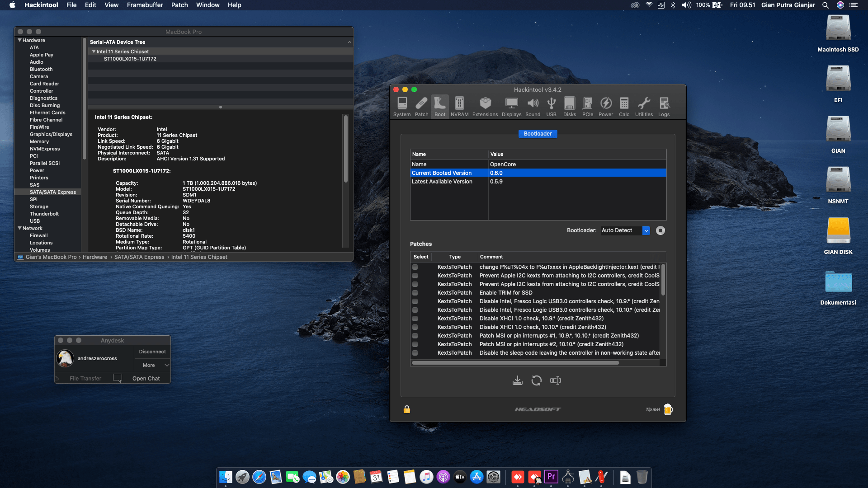Click the horizontal scrollbar under patches list

(x=515, y=362)
